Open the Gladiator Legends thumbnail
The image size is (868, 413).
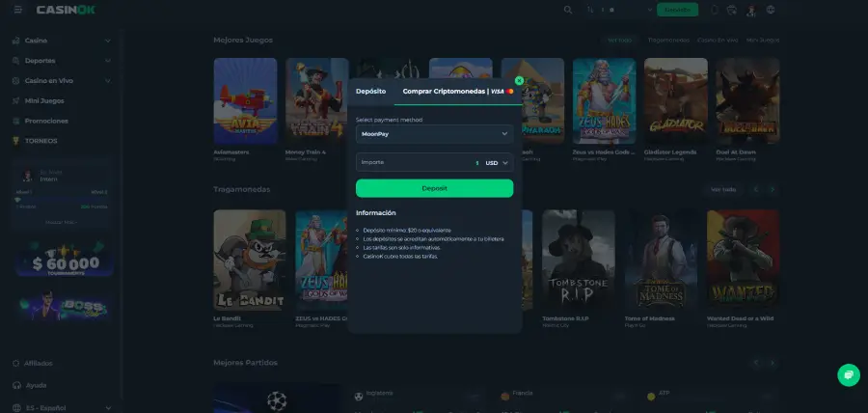(676, 100)
